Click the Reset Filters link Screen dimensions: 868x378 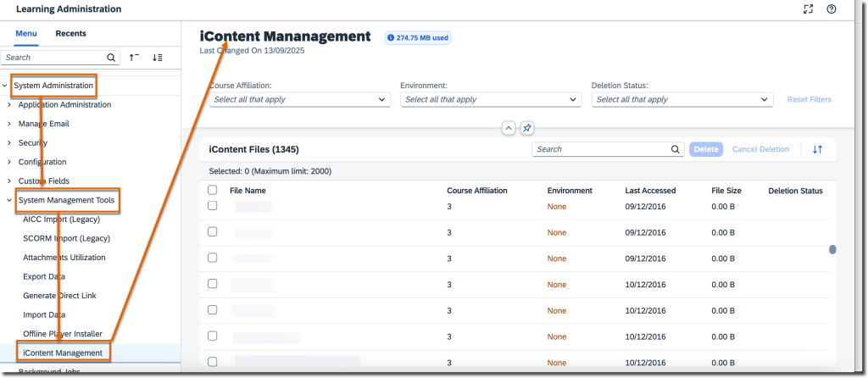pos(809,99)
